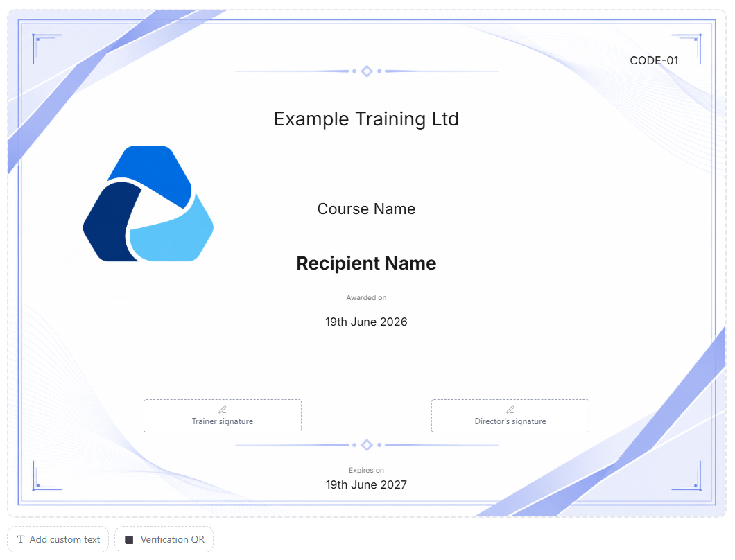Select the '19th June 2026' award date
The image size is (735, 560).
367,322
